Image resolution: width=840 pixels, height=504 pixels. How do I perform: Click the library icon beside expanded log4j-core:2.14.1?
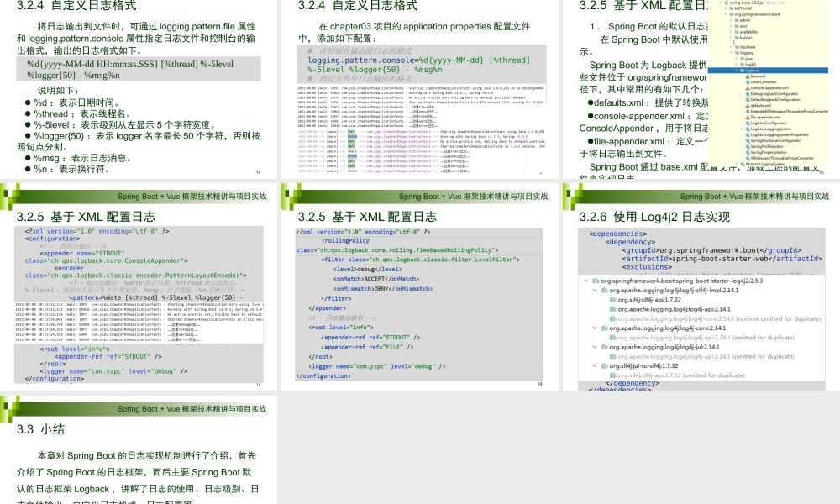coord(605,328)
